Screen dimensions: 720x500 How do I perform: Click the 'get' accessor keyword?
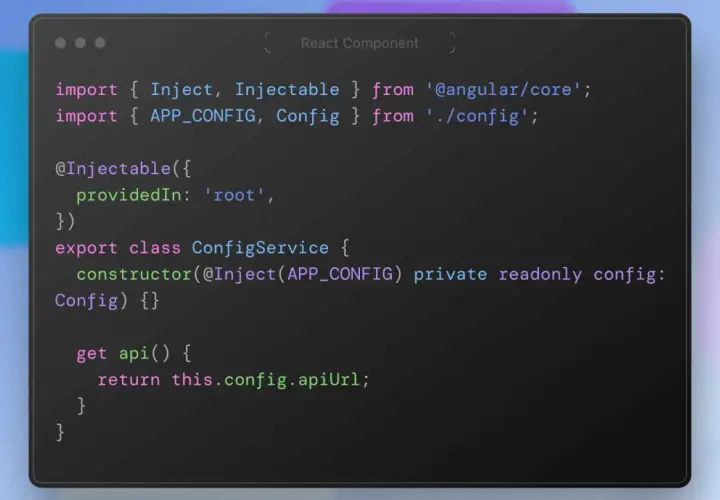pyautogui.click(x=91, y=354)
